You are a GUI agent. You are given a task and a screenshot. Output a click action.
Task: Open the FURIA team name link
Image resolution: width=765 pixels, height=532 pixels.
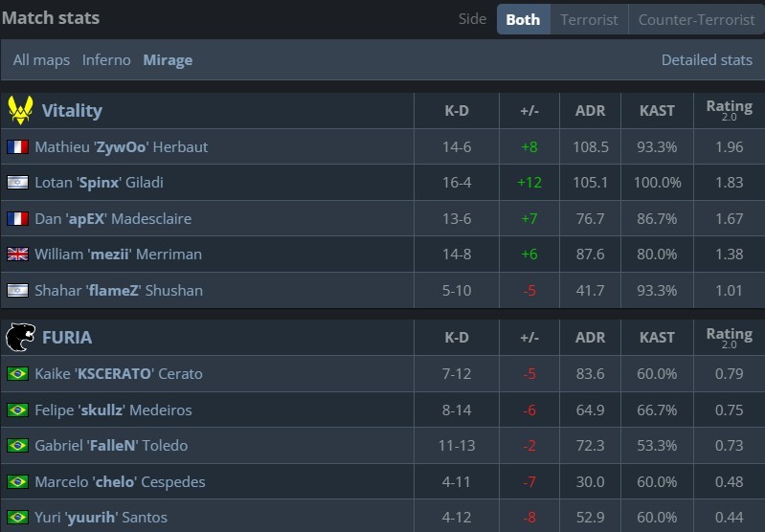pos(67,337)
